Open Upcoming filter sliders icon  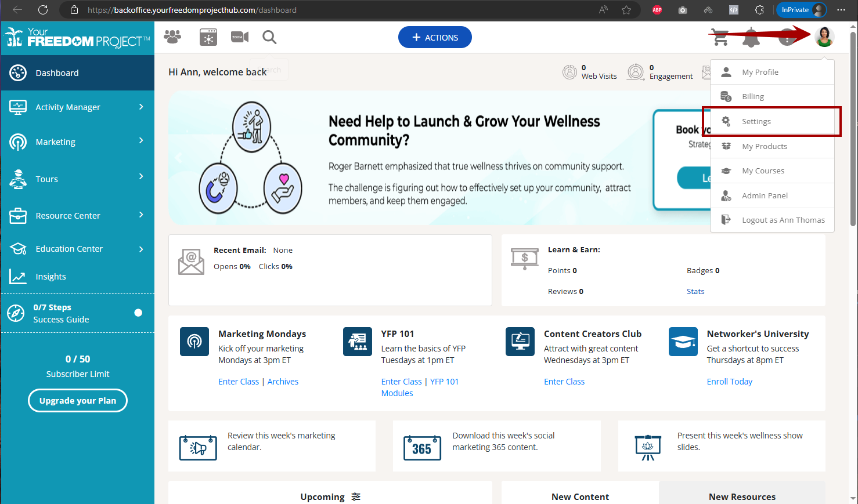(x=356, y=497)
